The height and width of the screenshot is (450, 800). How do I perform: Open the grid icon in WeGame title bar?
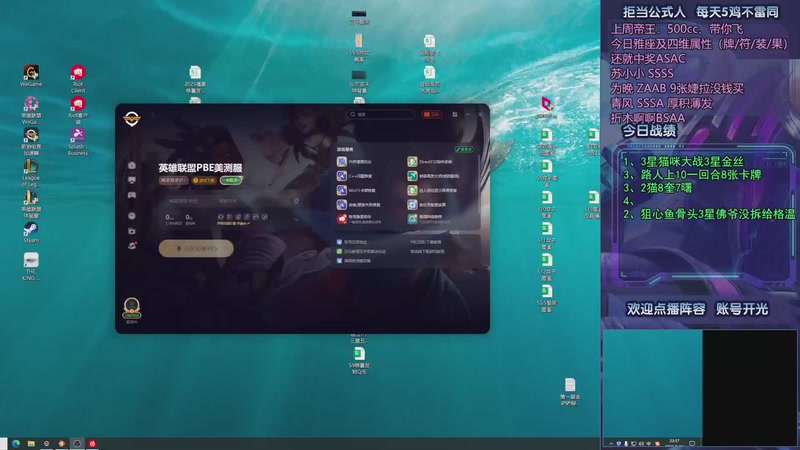[455, 114]
